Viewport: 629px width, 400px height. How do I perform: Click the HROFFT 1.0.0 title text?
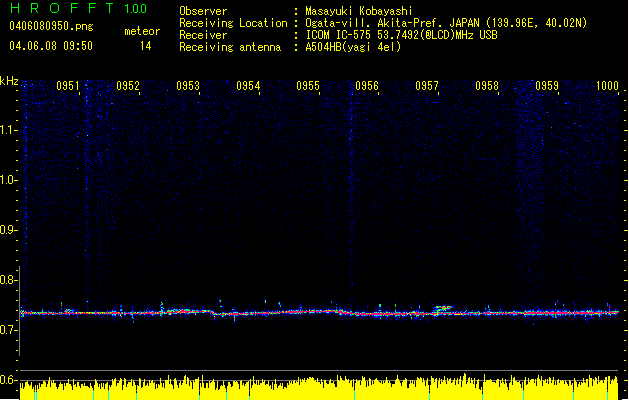[79, 8]
